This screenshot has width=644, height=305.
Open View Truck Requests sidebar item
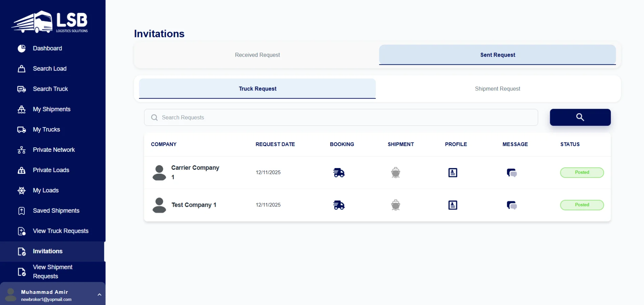tap(60, 231)
